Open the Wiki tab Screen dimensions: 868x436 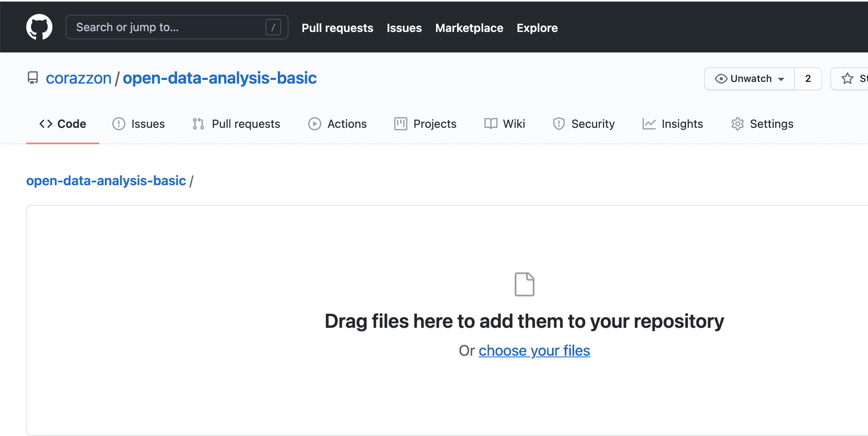(504, 124)
